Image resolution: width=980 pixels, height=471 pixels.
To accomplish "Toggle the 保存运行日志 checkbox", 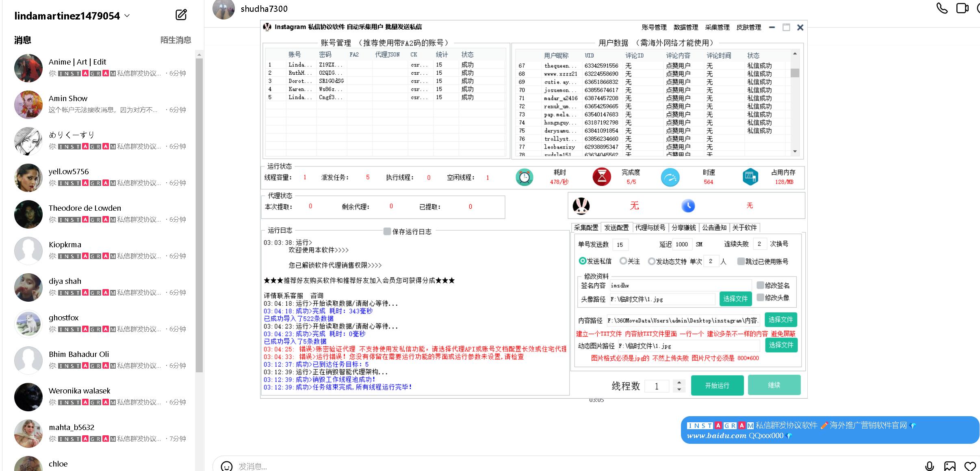I will coord(387,231).
